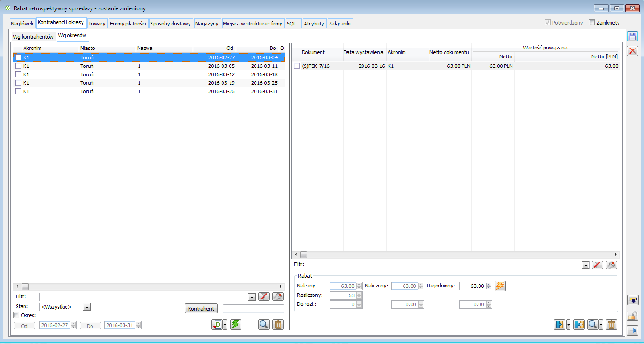Image resolution: width=644 pixels, height=344 pixels.
Task: Click the orange lightning icon beside Uzgodniony
Action: [500, 286]
